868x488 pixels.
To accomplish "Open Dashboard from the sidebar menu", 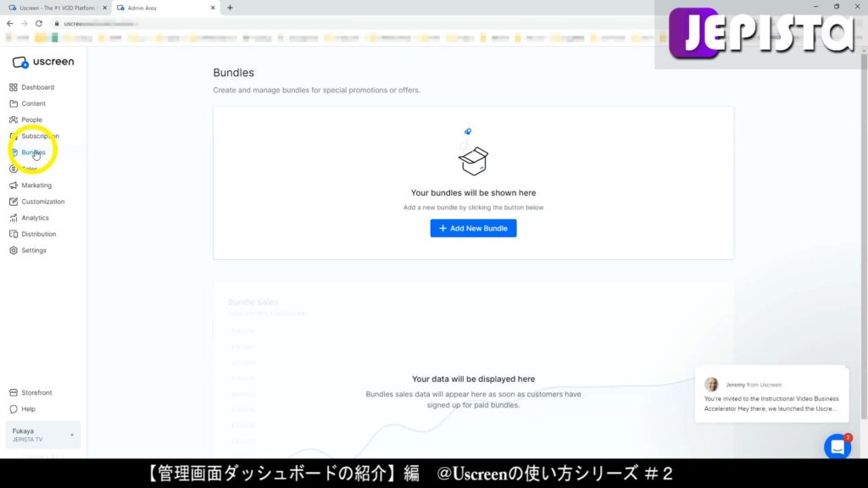I will 37,87.
